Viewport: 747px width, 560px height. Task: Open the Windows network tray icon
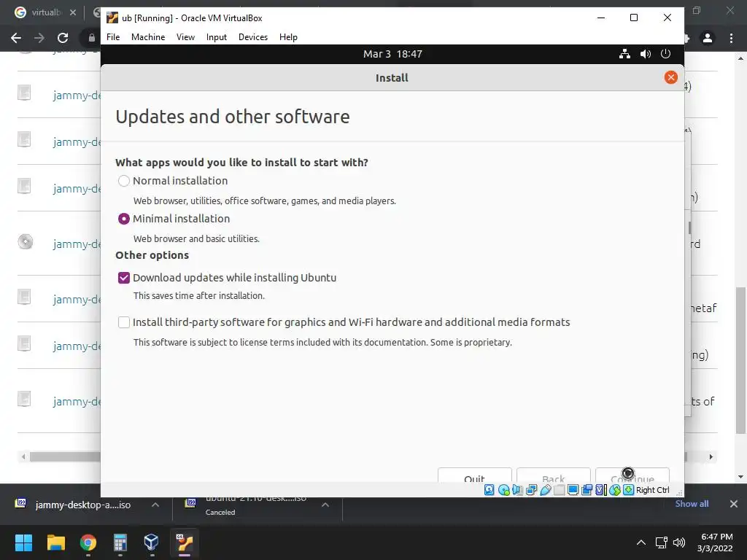pyautogui.click(x=661, y=542)
